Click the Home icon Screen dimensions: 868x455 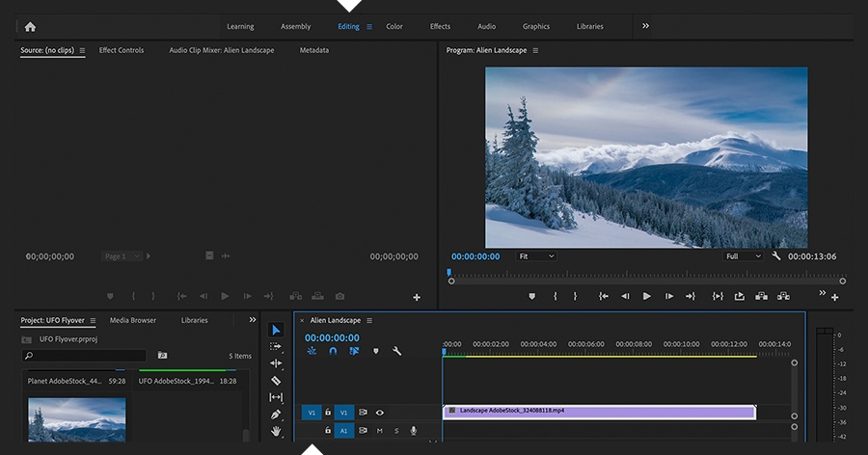point(30,27)
